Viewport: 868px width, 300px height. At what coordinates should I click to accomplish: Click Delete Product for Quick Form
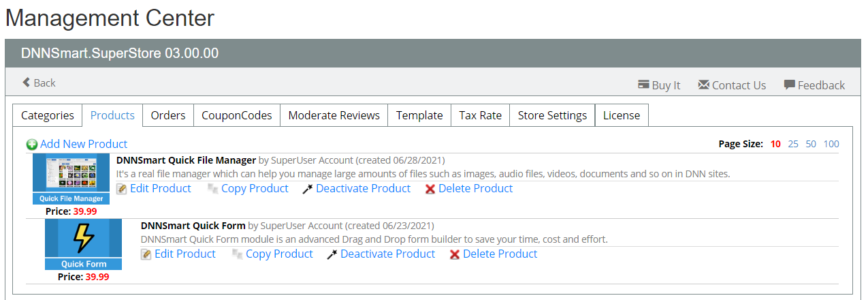[x=500, y=254]
